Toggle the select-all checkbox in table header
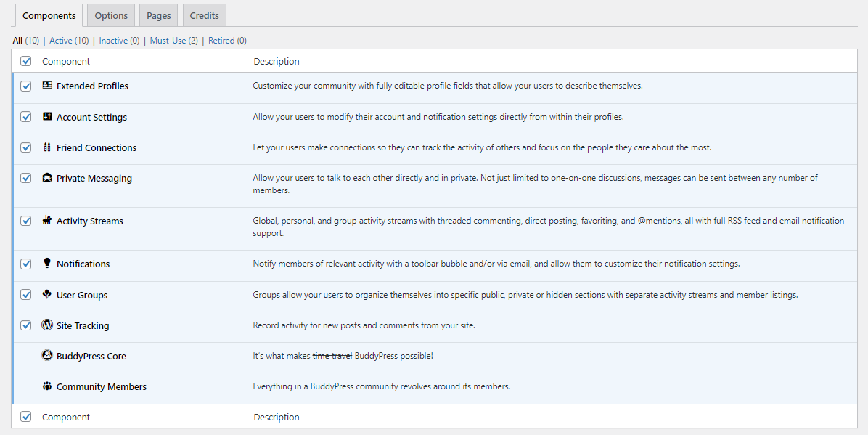 tap(26, 61)
